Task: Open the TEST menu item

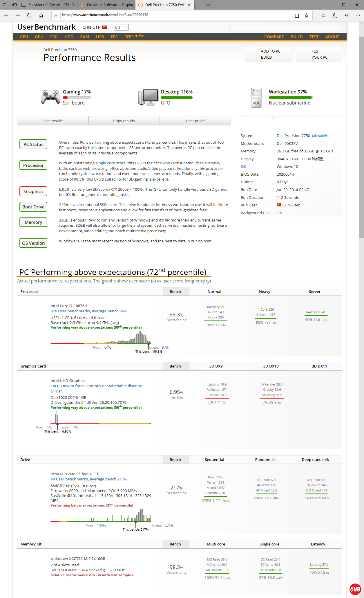Action: 314,37
